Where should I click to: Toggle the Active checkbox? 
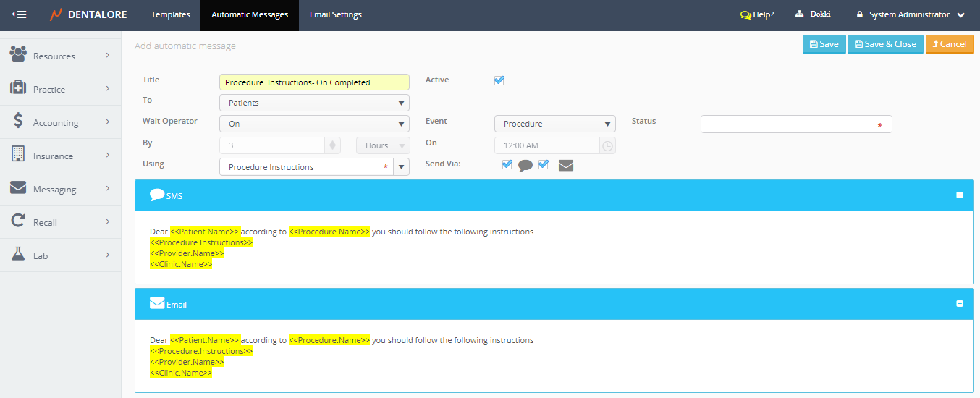[x=499, y=80]
